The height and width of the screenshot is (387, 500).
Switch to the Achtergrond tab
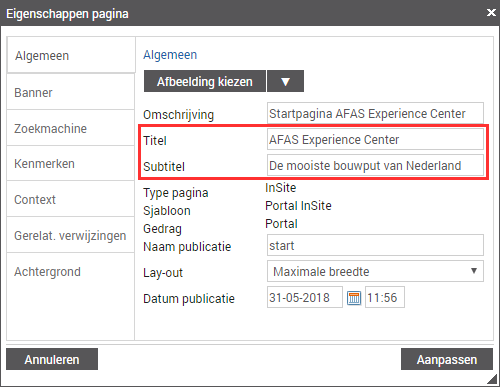pyautogui.click(x=70, y=272)
